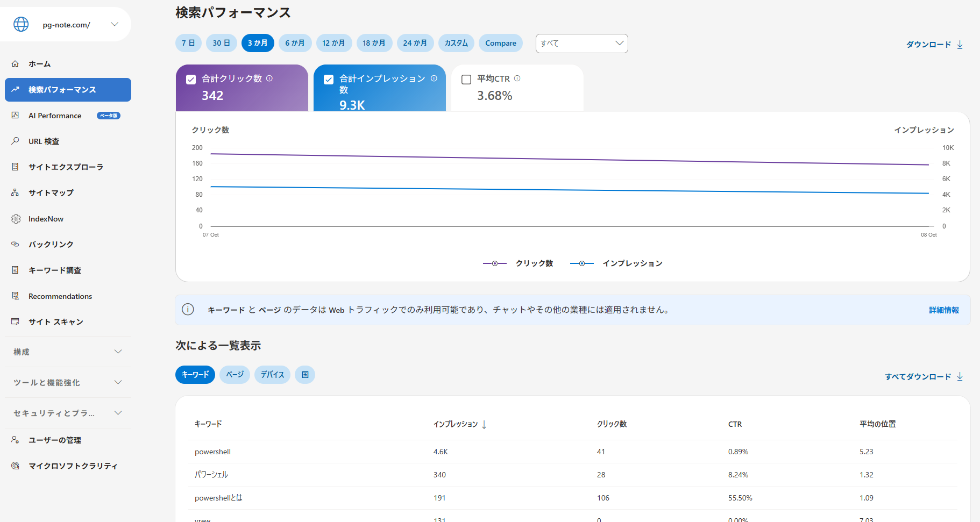Toggle the インプレッション legend series
The image size is (980, 522).
[x=616, y=263]
